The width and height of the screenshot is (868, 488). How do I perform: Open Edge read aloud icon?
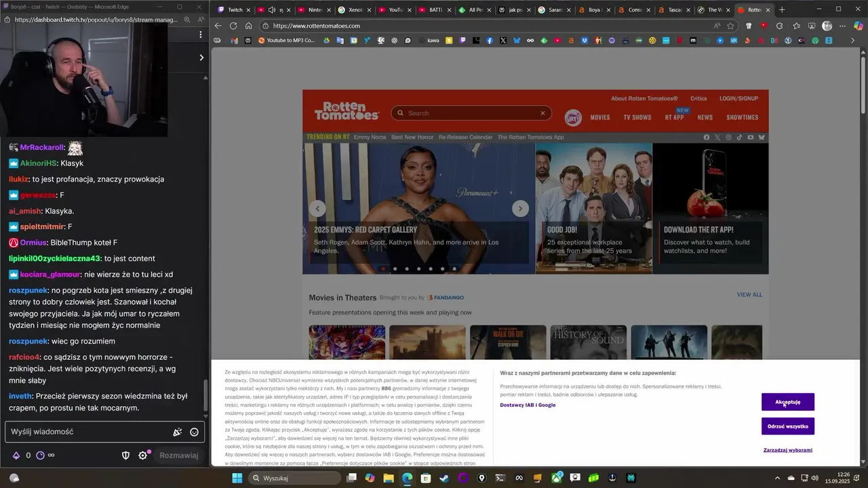click(717, 26)
